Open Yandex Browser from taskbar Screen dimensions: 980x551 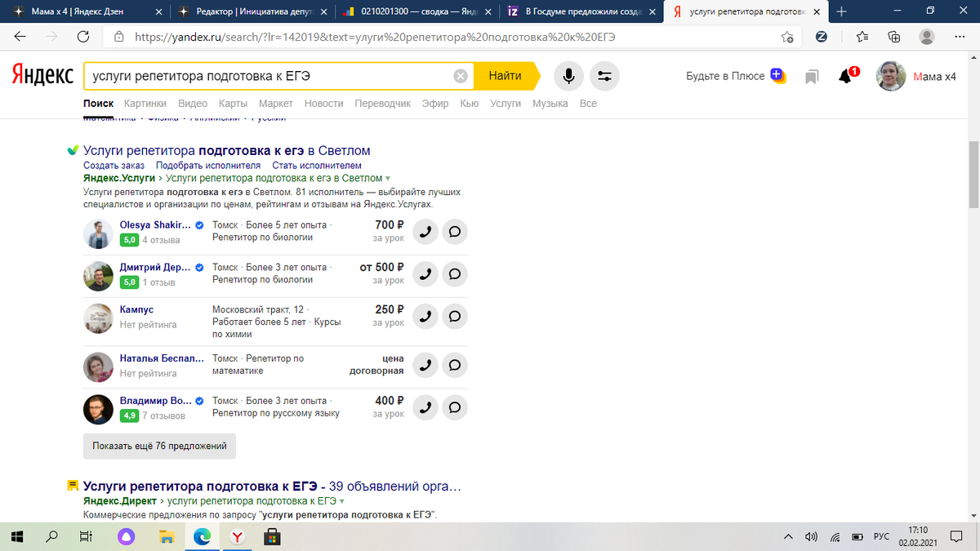tap(236, 536)
